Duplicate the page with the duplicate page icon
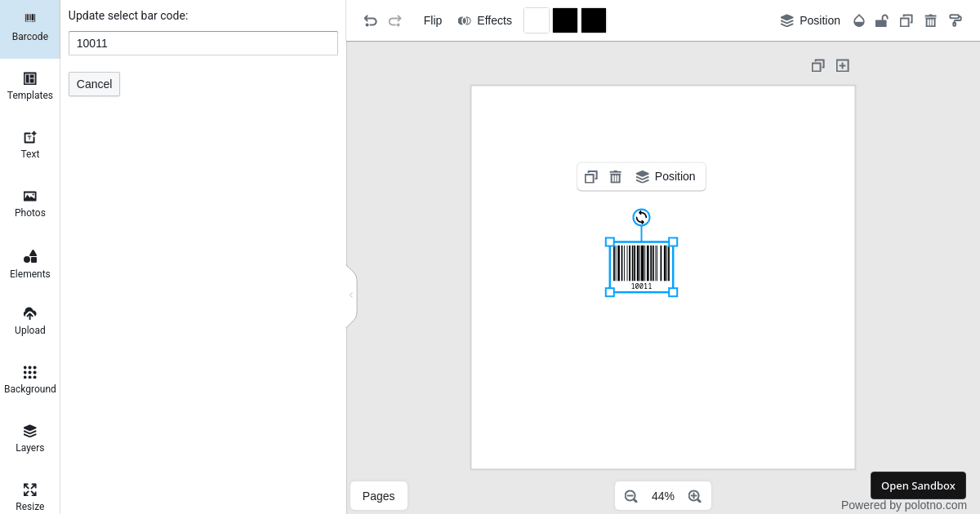This screenshot has width=980, height=514. (817, 65)
